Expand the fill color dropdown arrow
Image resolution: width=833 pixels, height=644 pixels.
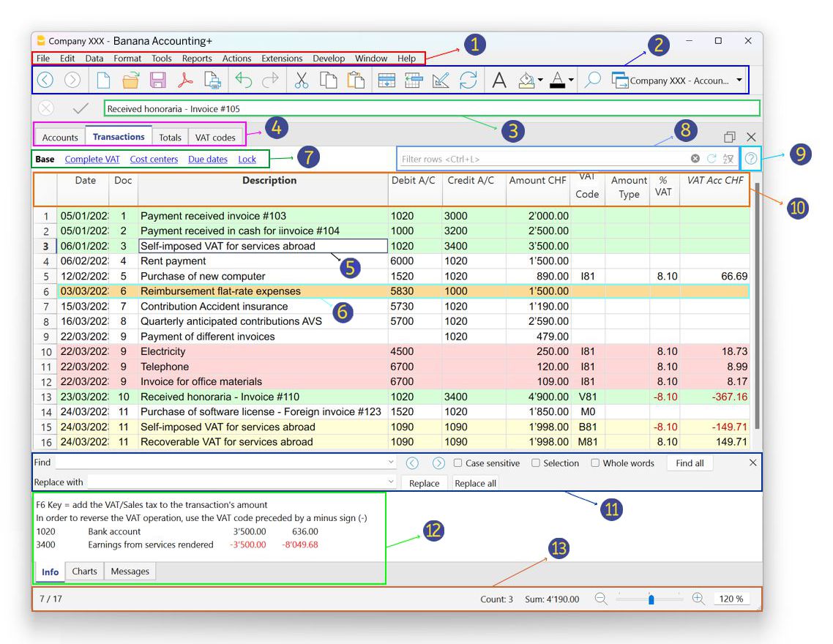click(x=540, y=80)
